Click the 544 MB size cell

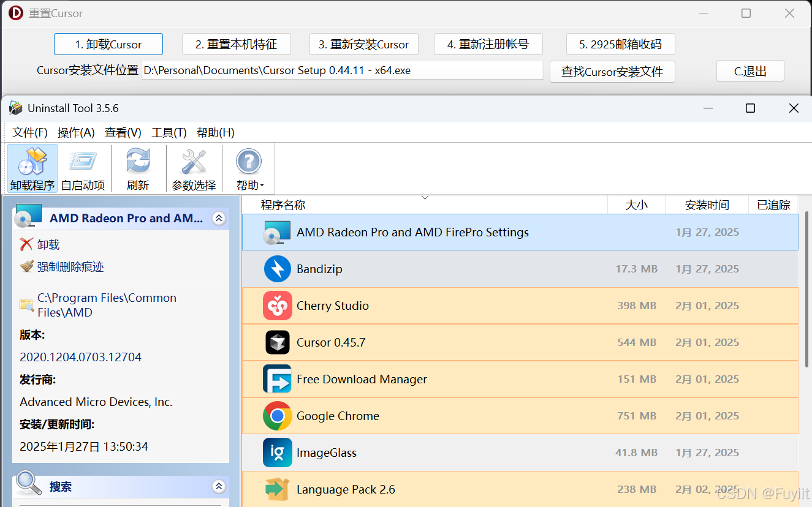[x=637, y=342]
